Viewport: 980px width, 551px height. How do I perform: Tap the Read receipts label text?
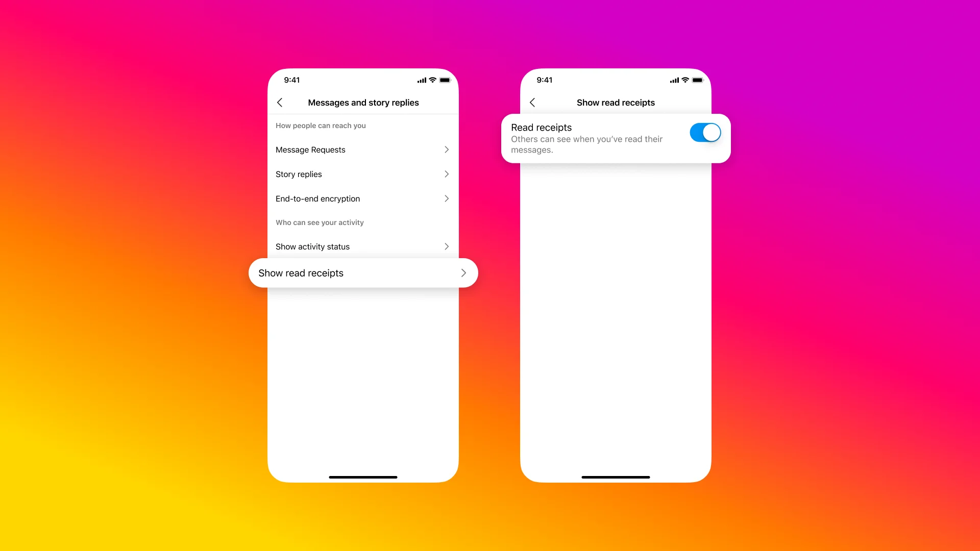(542, 128)
